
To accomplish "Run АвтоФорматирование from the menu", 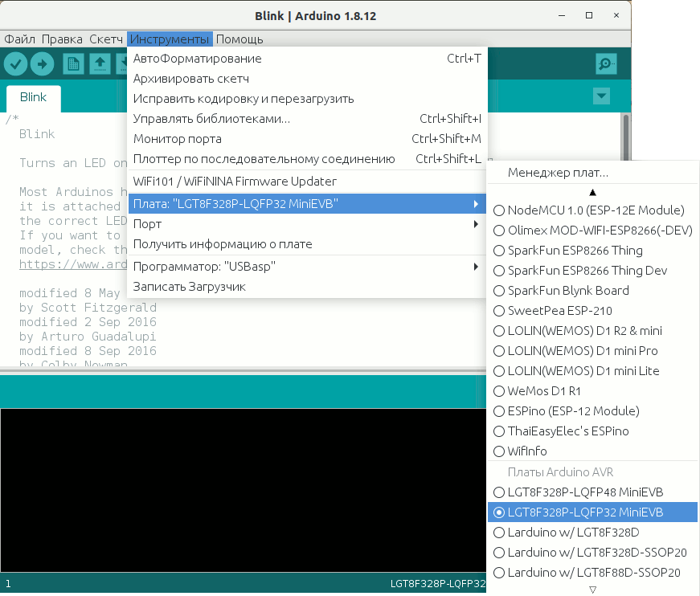I will [x=307, y=59].
